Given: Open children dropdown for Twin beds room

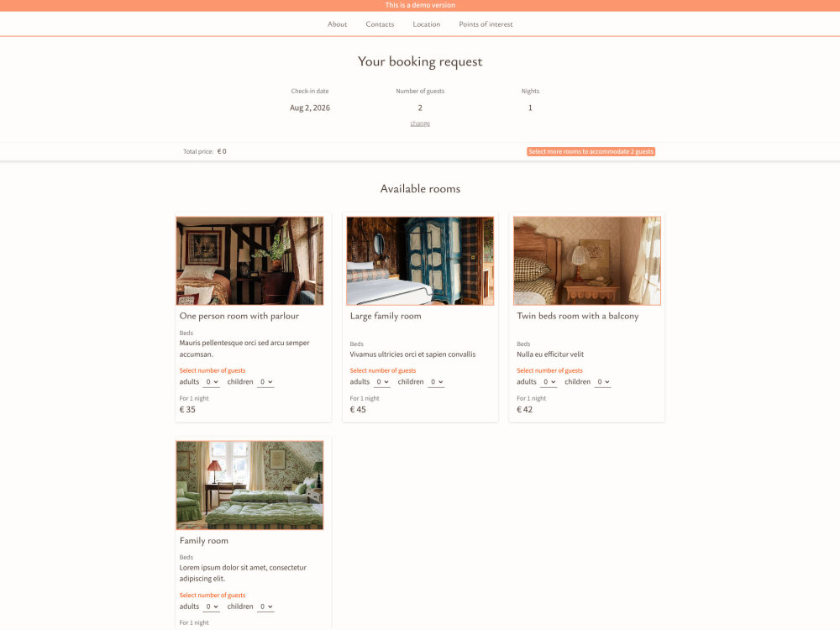Looking at the screenshot, I should pyautogui.click(x=602, y=382).
